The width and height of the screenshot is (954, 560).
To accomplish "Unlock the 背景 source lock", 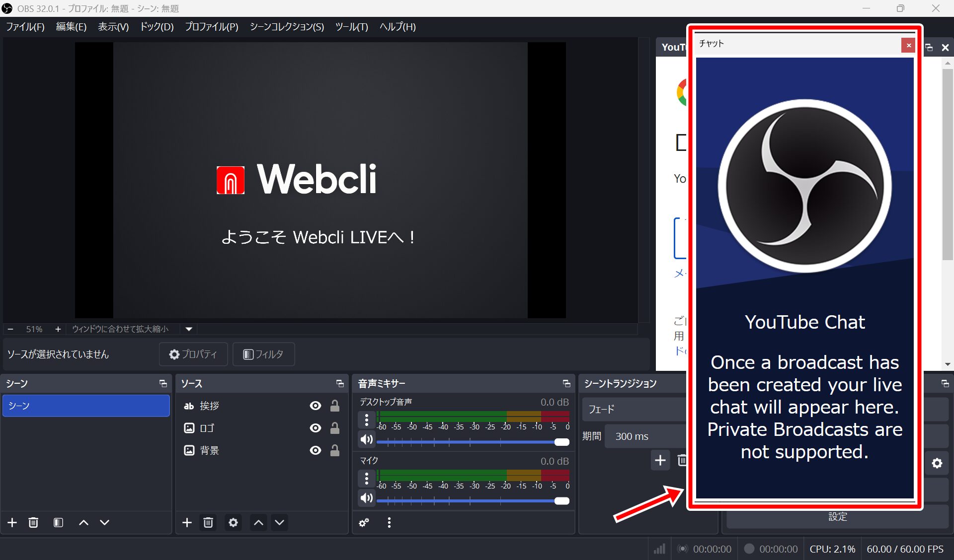I will pyautogui.click(x=335, y=450).
